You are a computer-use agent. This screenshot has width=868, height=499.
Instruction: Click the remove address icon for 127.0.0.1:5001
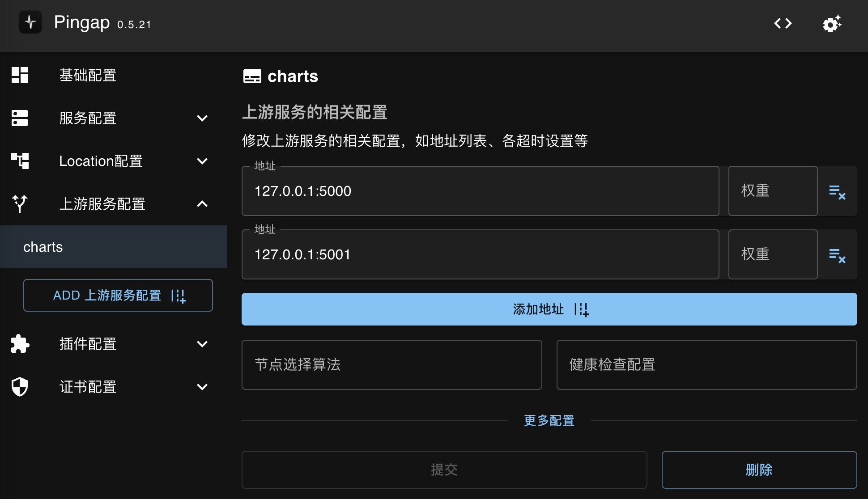click(x=838, y=255)
